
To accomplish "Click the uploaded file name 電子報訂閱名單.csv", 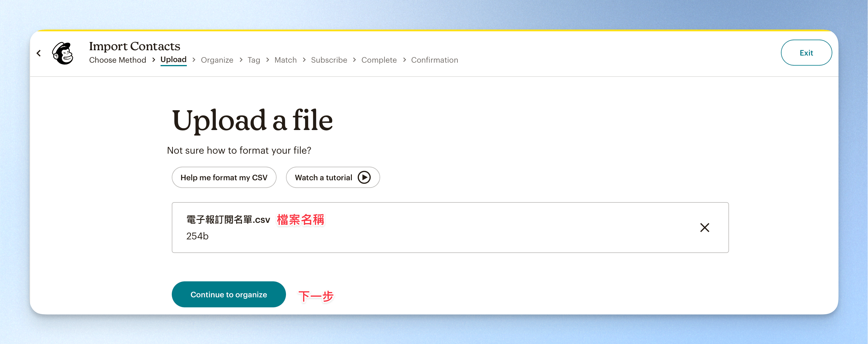I will point(228,220).
